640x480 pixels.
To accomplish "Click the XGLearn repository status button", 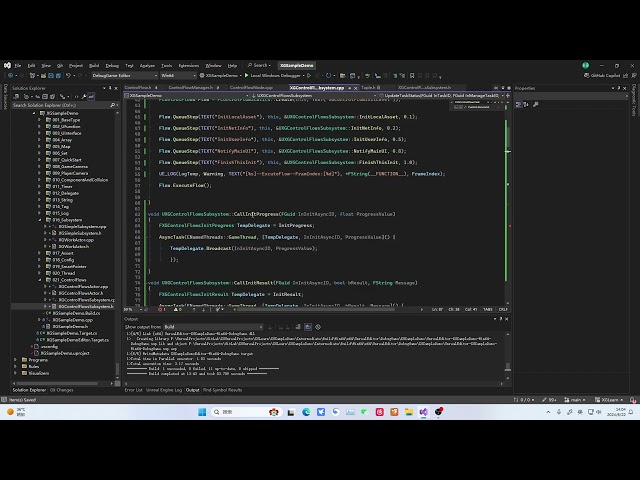I will tap(609, 400).
